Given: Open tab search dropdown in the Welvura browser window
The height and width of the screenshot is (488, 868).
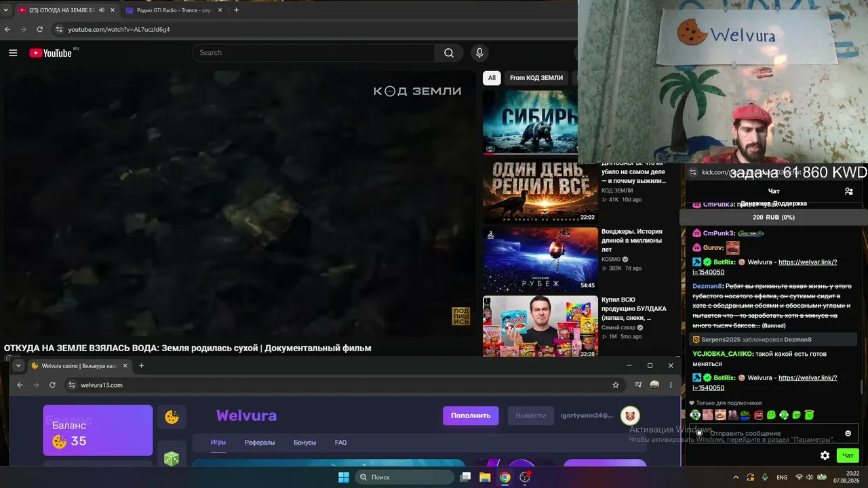Looking at the screenshot, I should tap(18, 366).
